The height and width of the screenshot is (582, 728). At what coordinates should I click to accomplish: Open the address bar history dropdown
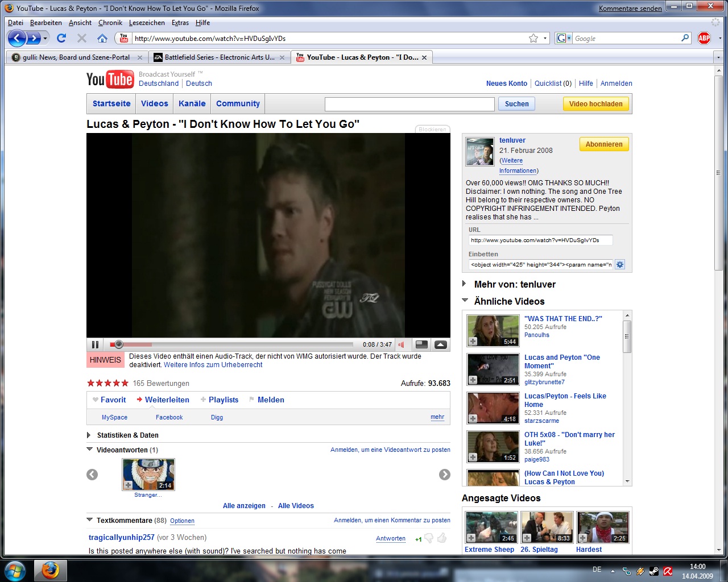click(x=545, y=38)
